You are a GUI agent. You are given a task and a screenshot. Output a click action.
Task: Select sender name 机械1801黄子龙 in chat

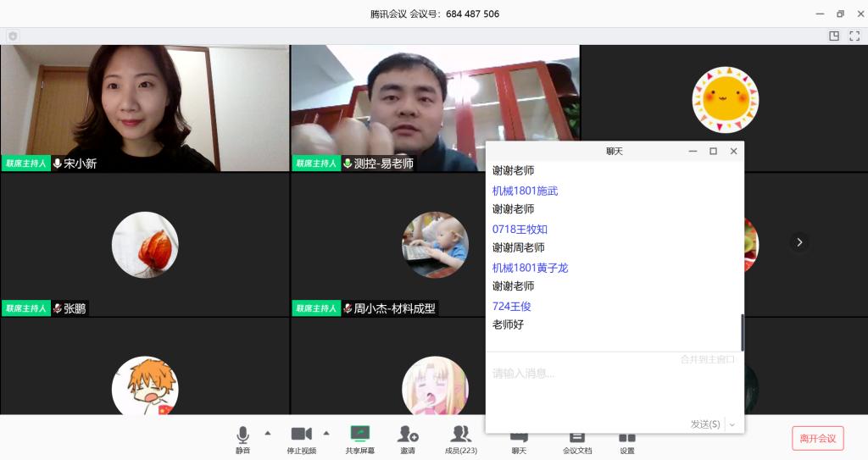point(530,268)
